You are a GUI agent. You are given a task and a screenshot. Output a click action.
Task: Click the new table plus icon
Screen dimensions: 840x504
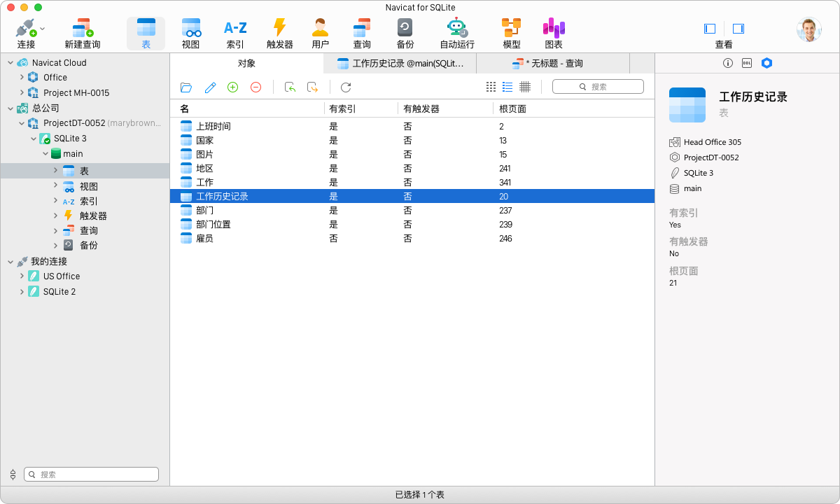click(233, 87)
